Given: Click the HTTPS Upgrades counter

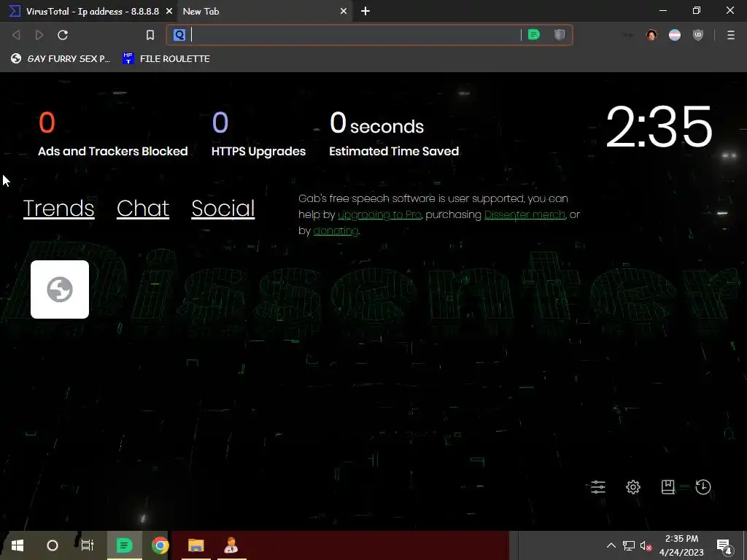Looking at the screenshot, I should (259, 134).
